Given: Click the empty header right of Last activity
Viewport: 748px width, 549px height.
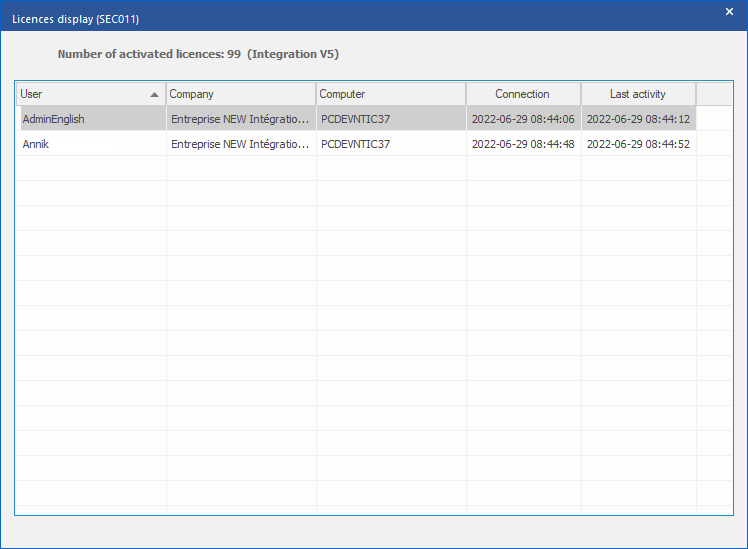Looking at the screenshot, I should coord(714,94).
